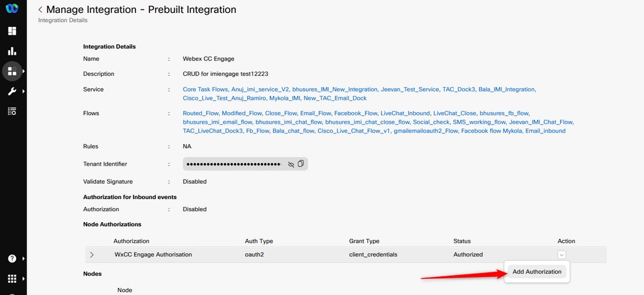The image size is (644, 295).
Task: Open the bhusures_imi_email_flow link
Action: tap(217, 122)
